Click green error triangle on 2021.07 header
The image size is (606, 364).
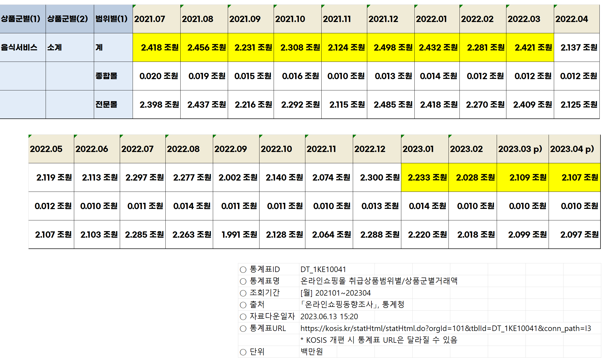point(134,6)
